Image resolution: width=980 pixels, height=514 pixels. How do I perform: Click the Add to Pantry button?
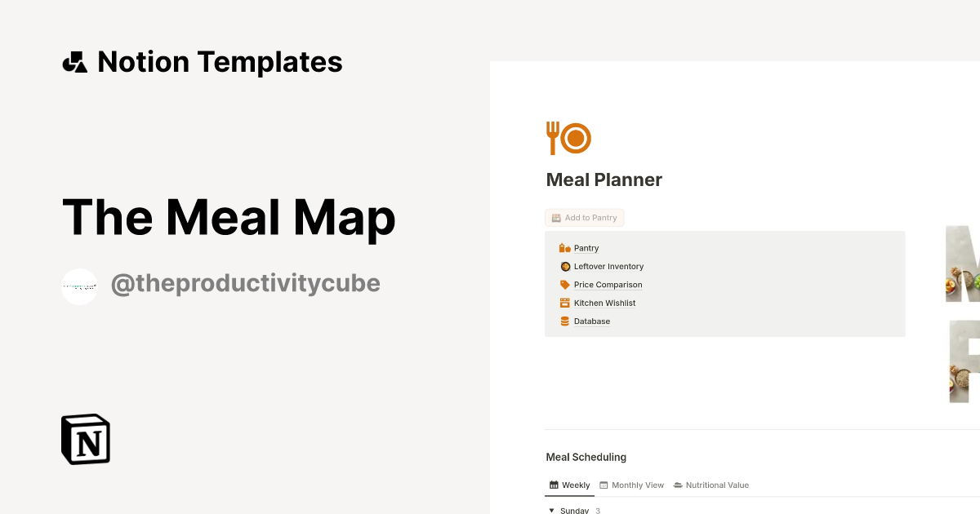click(x=584, y=218)
